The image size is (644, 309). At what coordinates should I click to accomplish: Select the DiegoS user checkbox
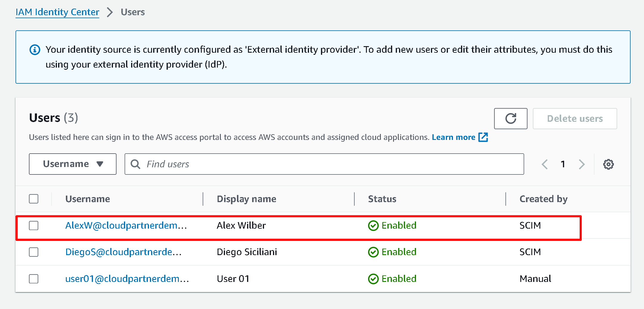(x=34, y=252)
